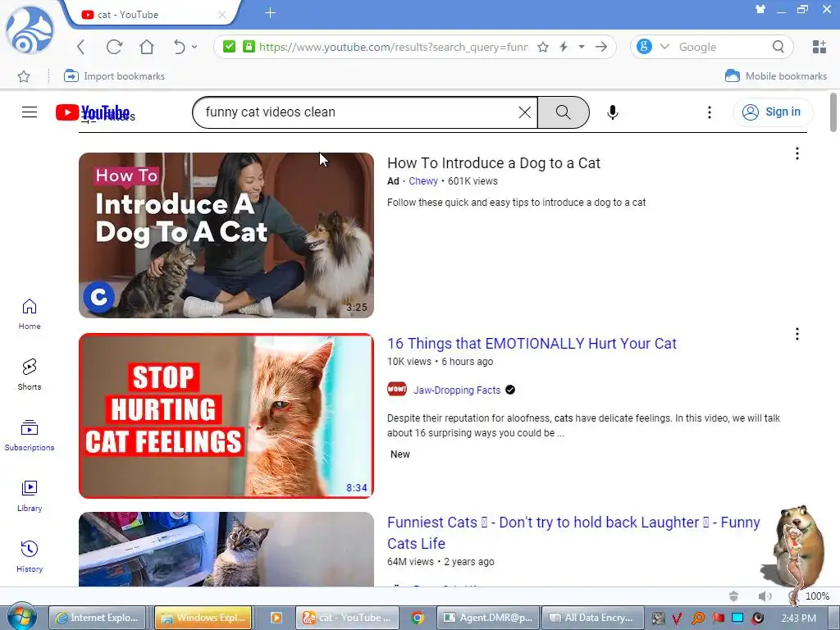The width and height of the screenshot is (840, 630).
Task: Open the Introduce A Dog To A Cat thumbnail
Action: click(226, 235)
